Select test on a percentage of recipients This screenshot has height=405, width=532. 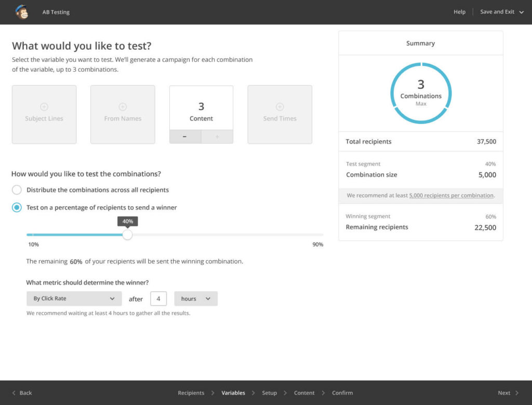(16, 207)
